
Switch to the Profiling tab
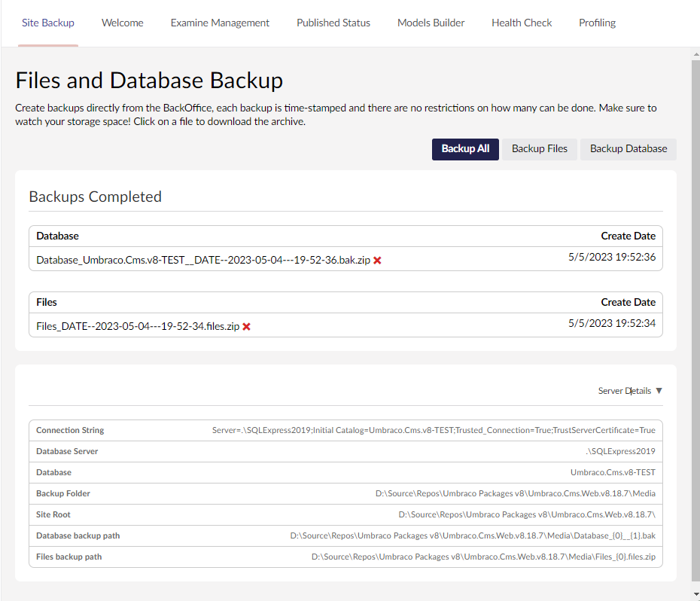[597, 23]
